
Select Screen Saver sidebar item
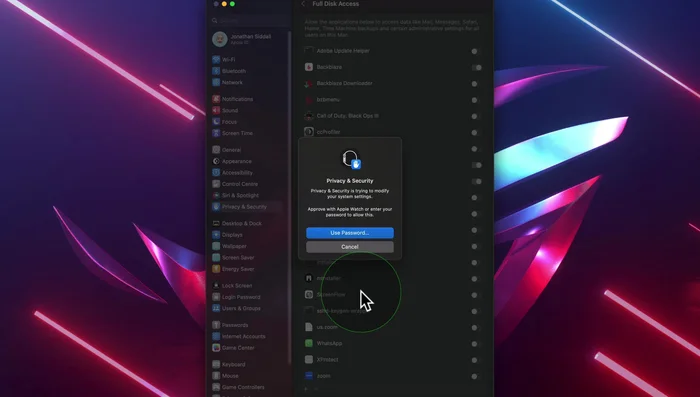(247, 258)
